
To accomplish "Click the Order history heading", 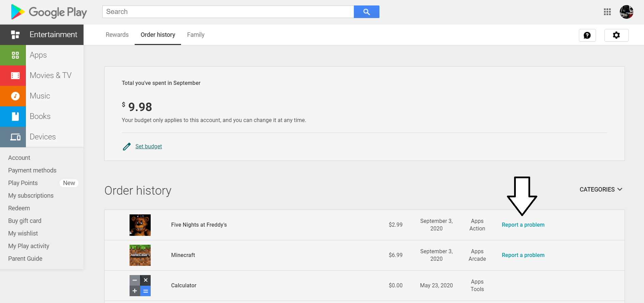I will pyautogui.click(x=138, y=191).
